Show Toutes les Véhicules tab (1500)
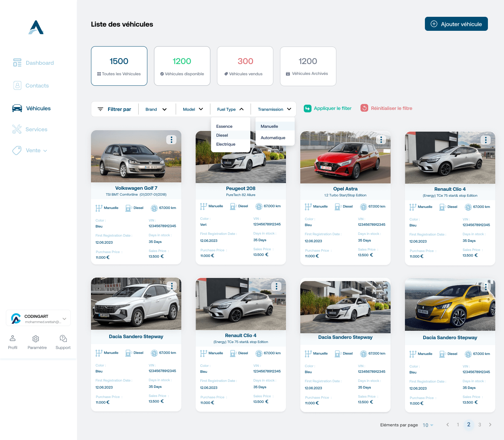 [119, 66]
